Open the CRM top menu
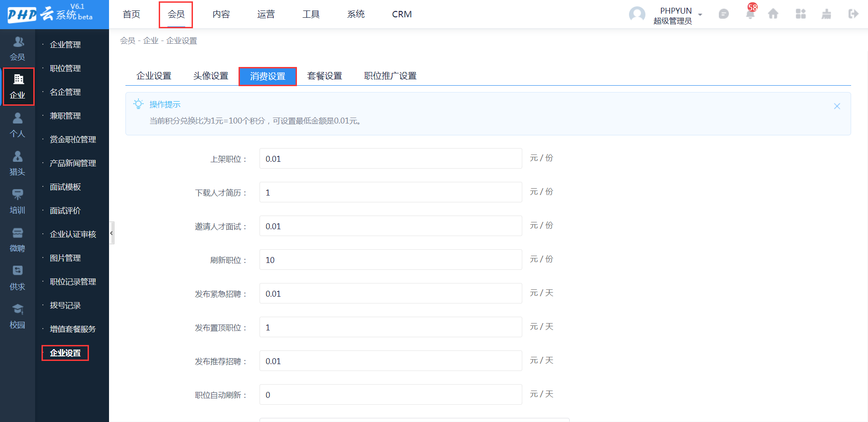The image size is (868, 422). click(402, 14)
